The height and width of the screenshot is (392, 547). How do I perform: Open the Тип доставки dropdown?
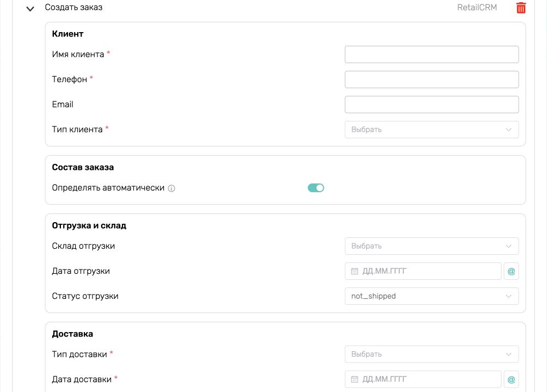[x=432, y=354]
